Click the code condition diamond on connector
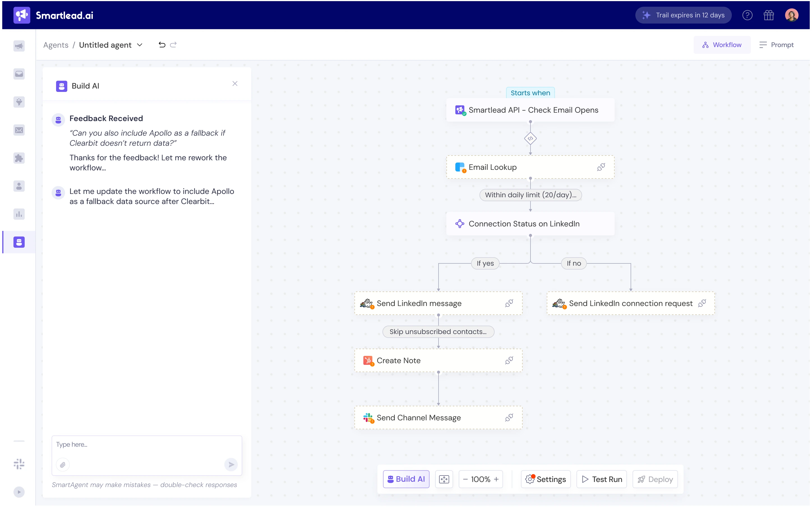The image size is (812, 510). (x=530, y=138)
